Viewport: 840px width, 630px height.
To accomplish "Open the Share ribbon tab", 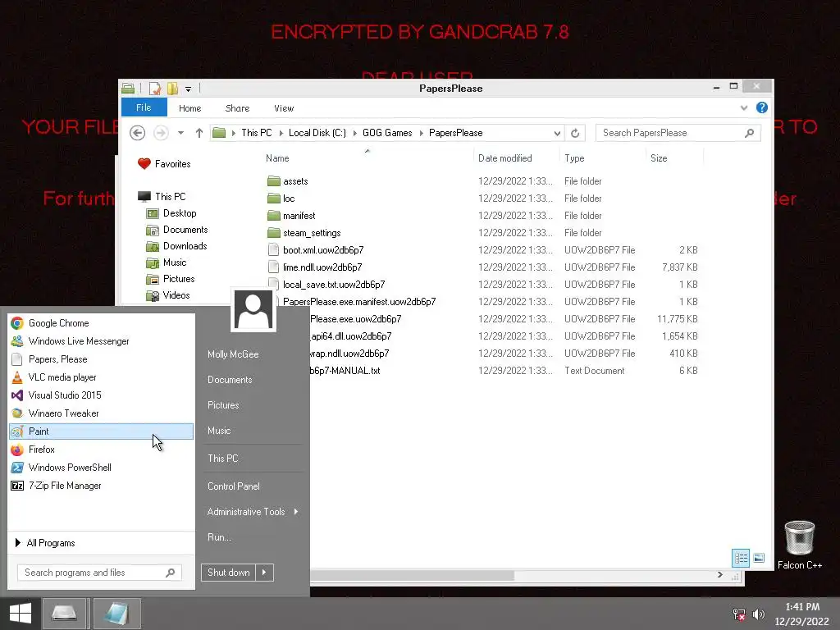I will pos(237,108).
